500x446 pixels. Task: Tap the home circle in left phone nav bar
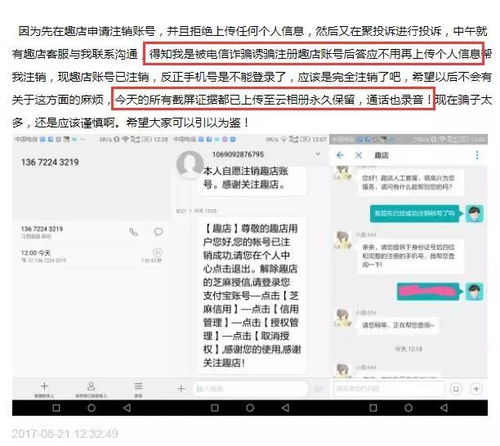(x=92, y=408)
